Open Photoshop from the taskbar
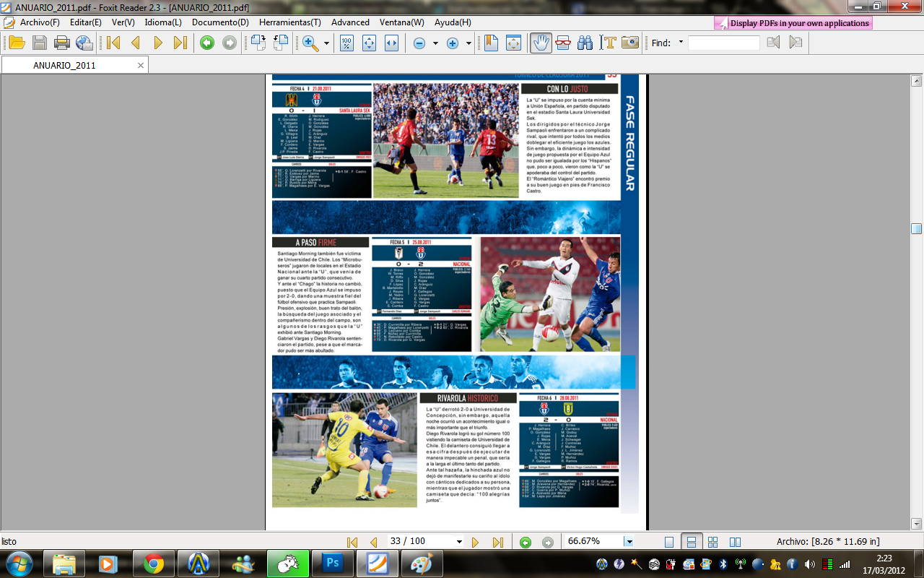924x578 pixels. click(x=332, y=563)
